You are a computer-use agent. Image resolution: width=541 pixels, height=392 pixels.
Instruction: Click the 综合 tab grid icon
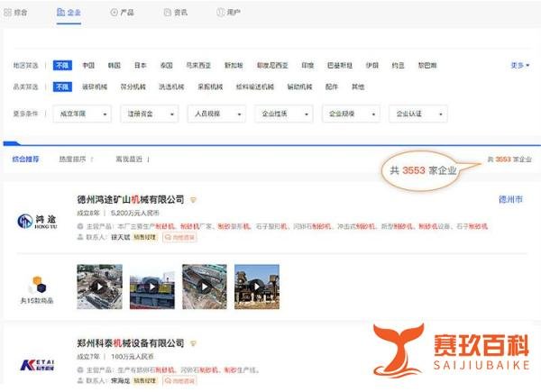[x=7, y=13]
